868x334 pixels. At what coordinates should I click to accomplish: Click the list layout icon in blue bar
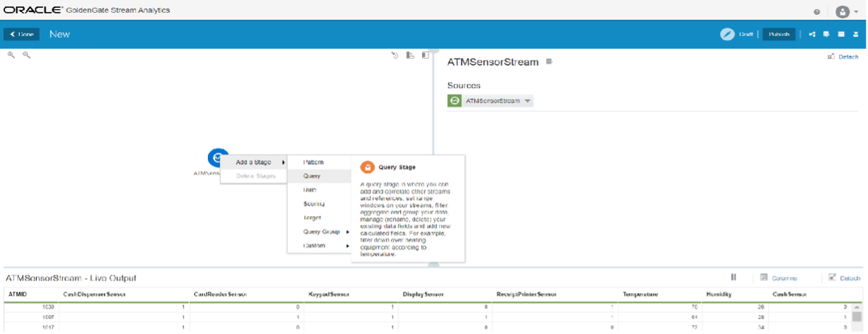coord(841,34)
